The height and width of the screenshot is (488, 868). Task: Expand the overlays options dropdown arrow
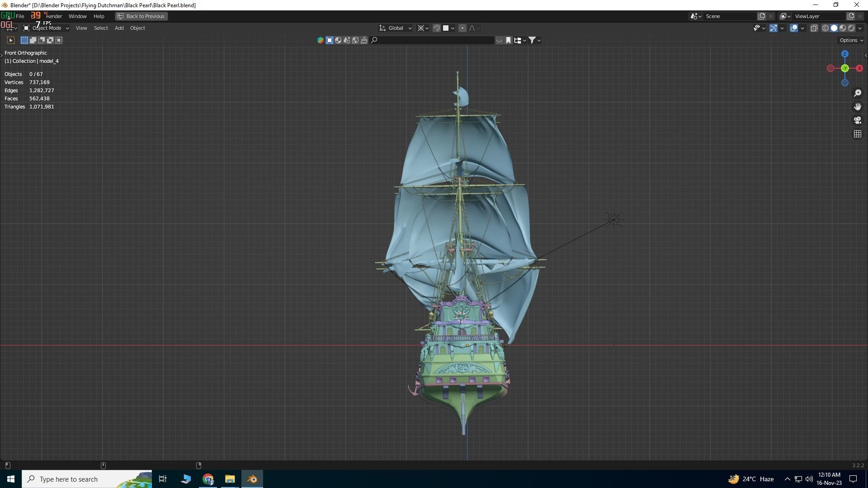click(802, 28)
